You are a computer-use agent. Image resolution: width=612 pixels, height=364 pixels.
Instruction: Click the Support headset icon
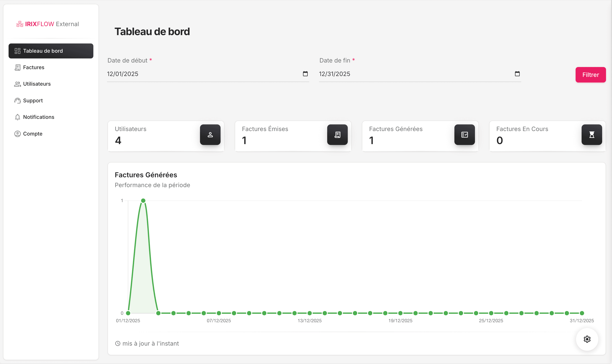coord(17,101)
